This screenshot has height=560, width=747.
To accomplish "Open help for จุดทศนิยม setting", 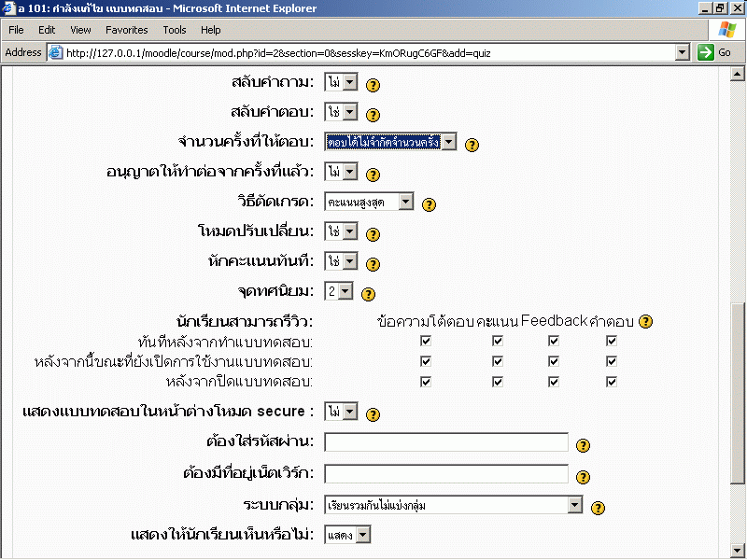I will pyautogui.click(x=368, y=293).
